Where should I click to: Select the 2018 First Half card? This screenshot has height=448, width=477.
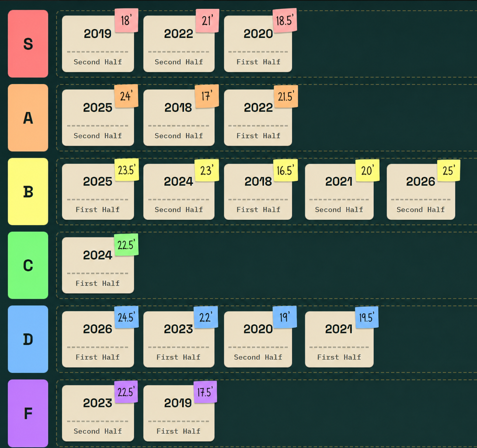coord(258,192)
